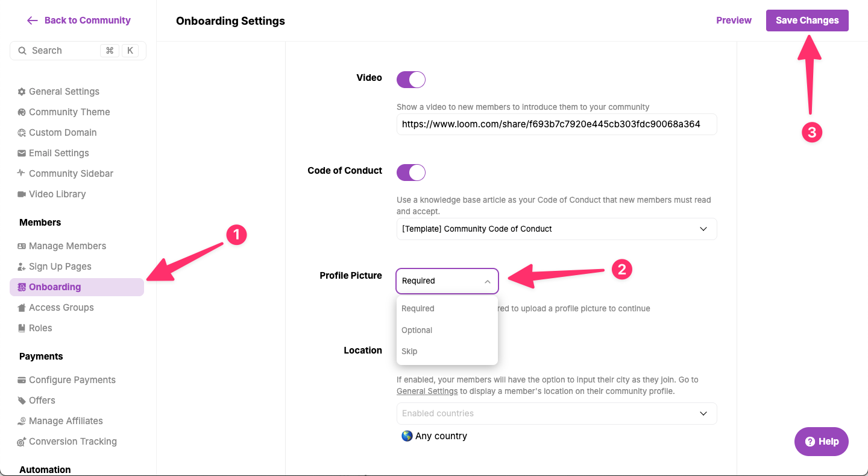Click the back arrow to Community
This screenshot has height=476, width=868.
pyautogui.click(x=33, y=21)
